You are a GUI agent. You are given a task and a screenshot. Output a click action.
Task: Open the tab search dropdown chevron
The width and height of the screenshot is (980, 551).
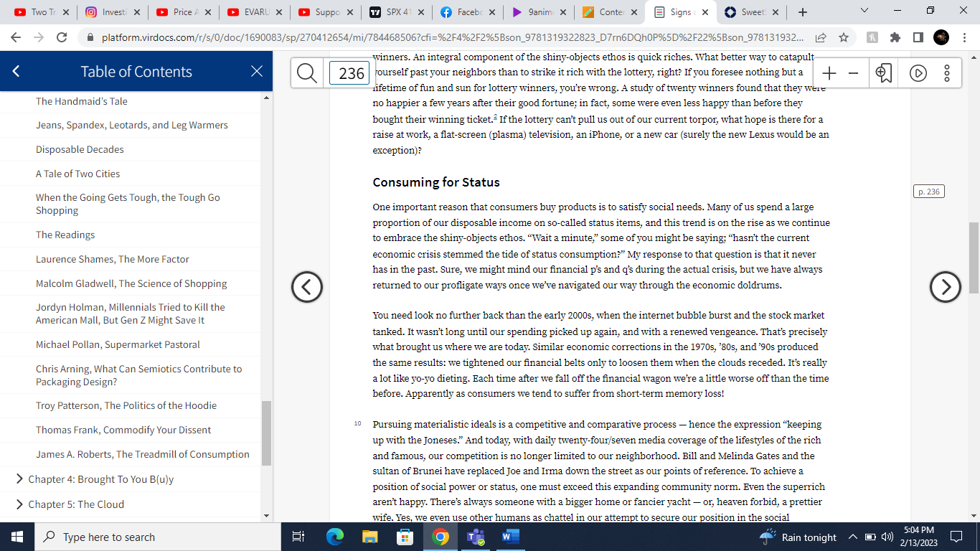pos(863,11)
